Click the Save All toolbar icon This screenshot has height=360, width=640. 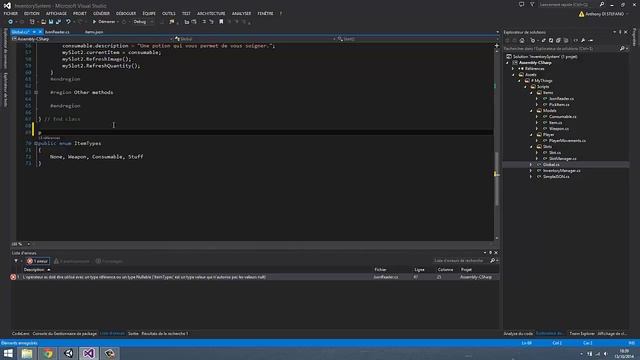pyautogui.click(x=58, y=22)
